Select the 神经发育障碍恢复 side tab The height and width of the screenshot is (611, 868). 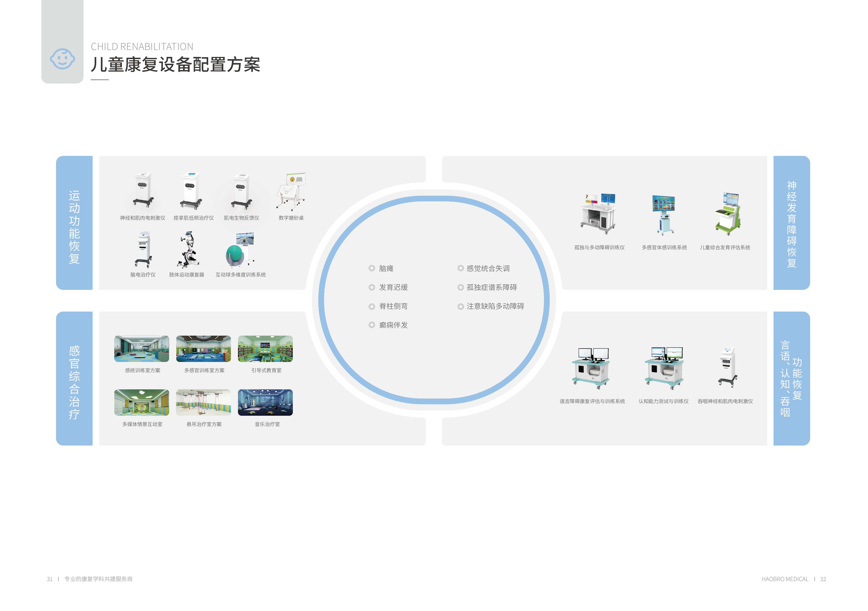pyautogui.click(x=792, y=223)
